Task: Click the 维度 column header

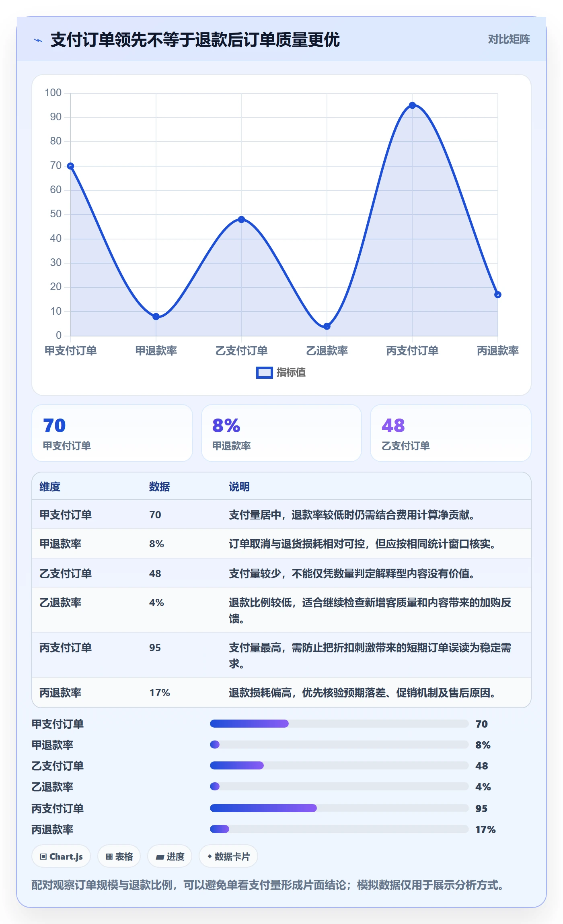Action: point(50,487)
